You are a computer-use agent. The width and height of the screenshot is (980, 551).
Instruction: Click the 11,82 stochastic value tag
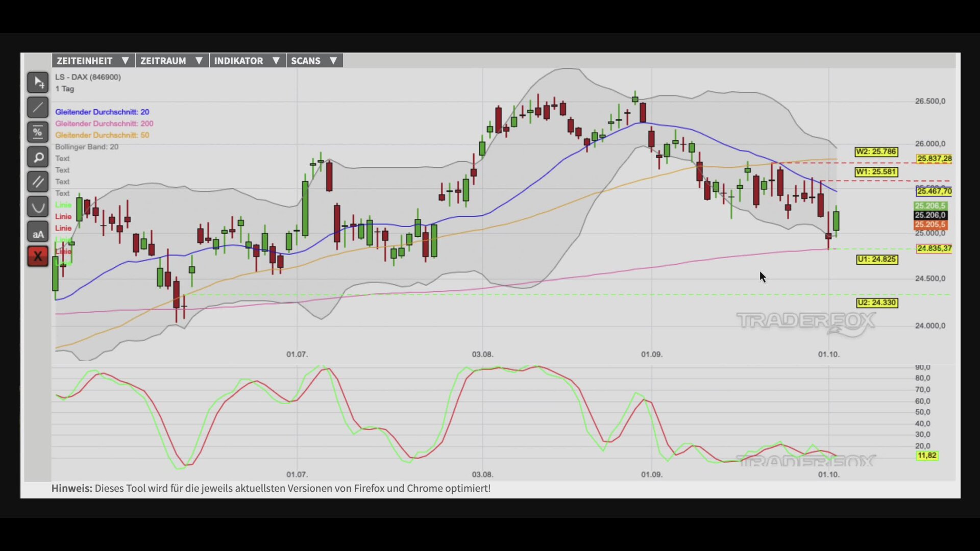click(x=927, y=456)
